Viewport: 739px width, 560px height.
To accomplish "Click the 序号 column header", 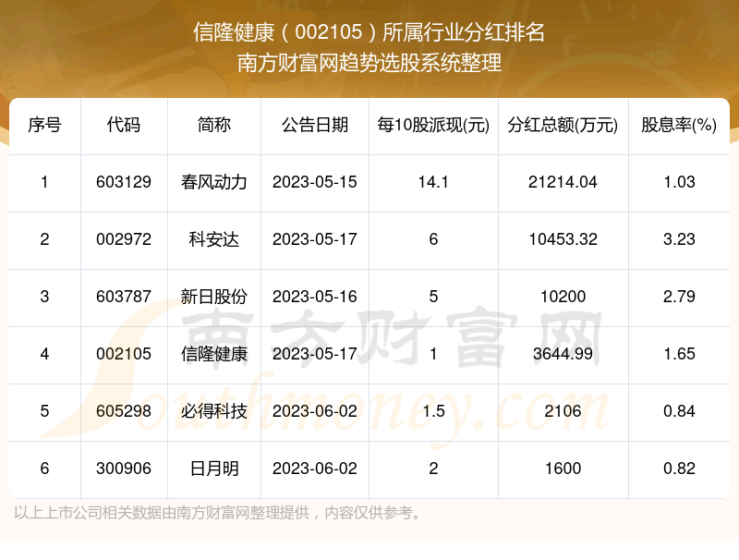I will (44, 125).
